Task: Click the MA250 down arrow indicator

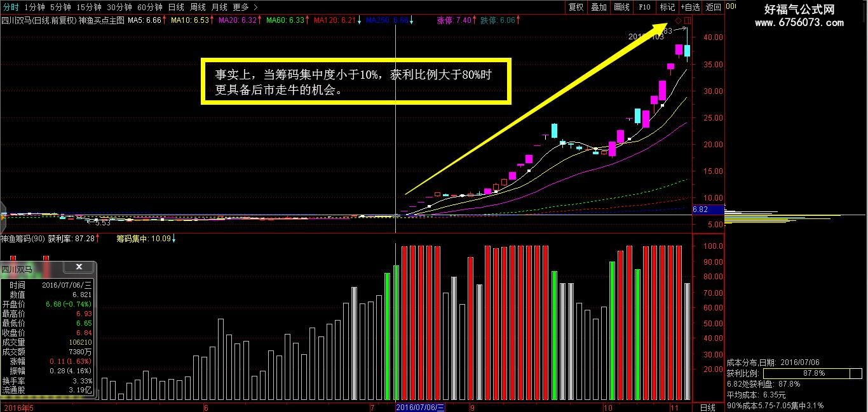Action: coord(411,20)
